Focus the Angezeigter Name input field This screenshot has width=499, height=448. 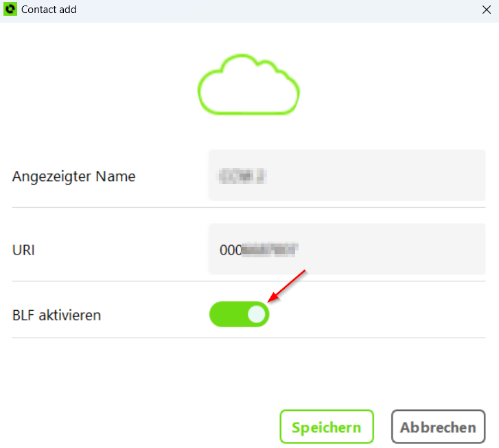point(347,176)
